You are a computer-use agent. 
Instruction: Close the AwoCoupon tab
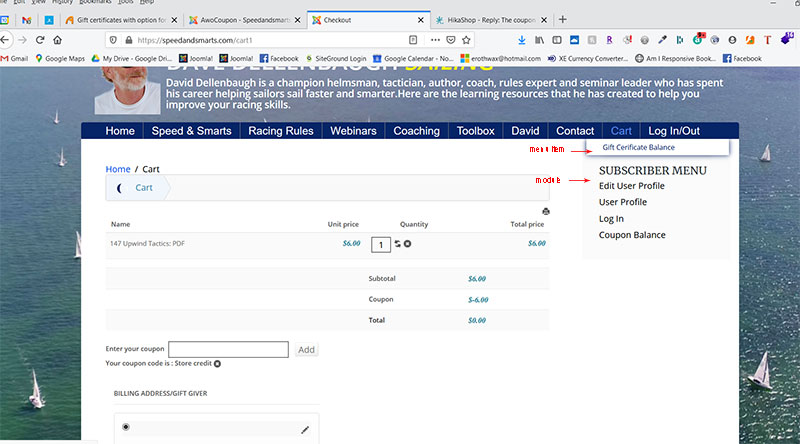point(297,20)
